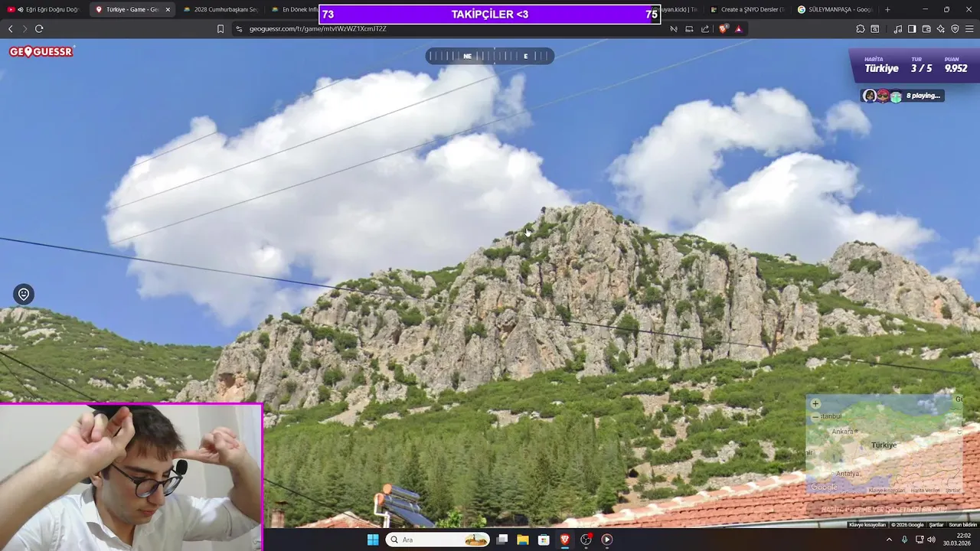980x551 pixels.
Task: Click the Brave Rewards triangle icon
Action: [x=738, y=28]
